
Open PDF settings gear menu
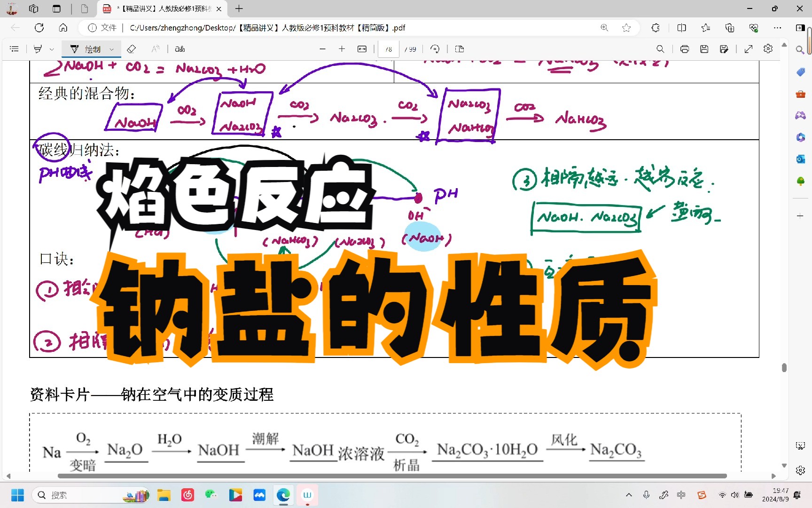[768, 49]
